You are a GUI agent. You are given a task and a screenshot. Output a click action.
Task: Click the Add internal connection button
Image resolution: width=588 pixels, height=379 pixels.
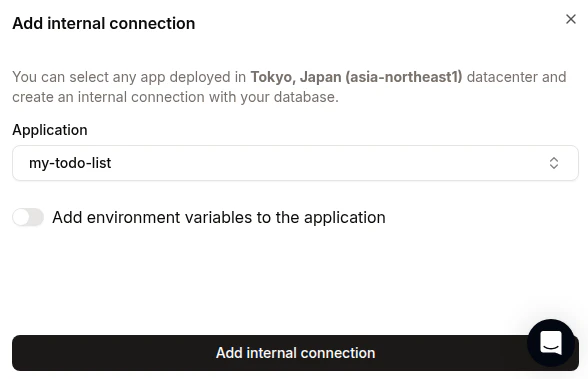295,353
